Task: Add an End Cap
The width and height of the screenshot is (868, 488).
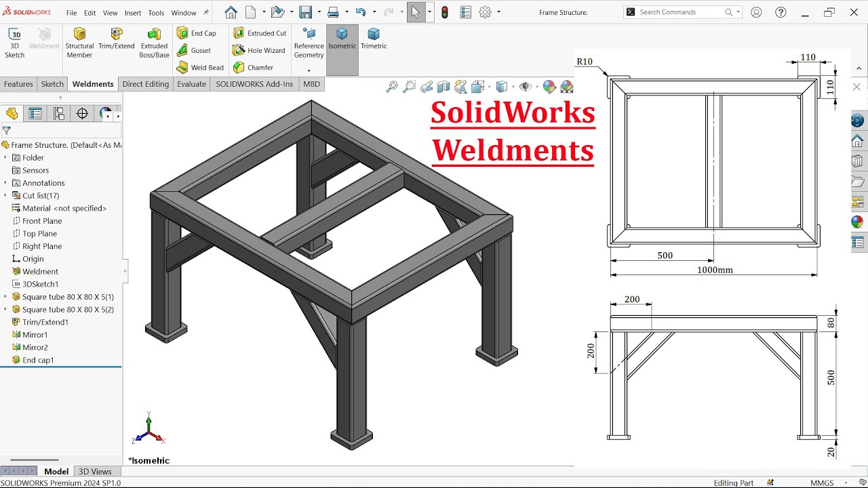Action: (197, 33)
